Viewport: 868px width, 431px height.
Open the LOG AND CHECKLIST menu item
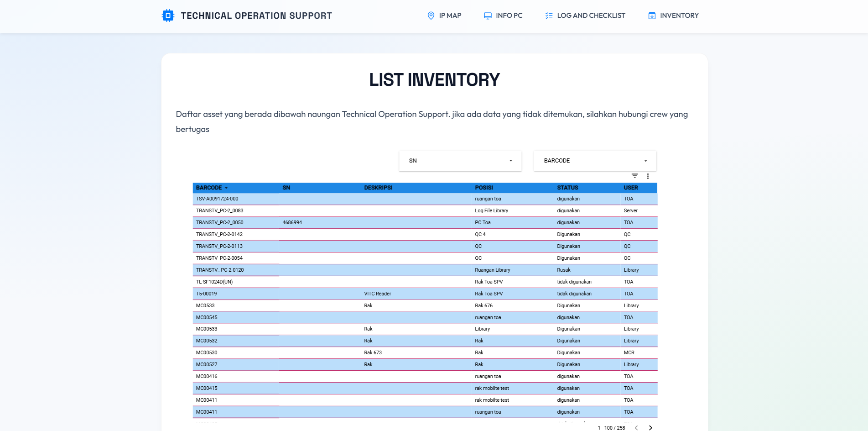coord(591,16)
